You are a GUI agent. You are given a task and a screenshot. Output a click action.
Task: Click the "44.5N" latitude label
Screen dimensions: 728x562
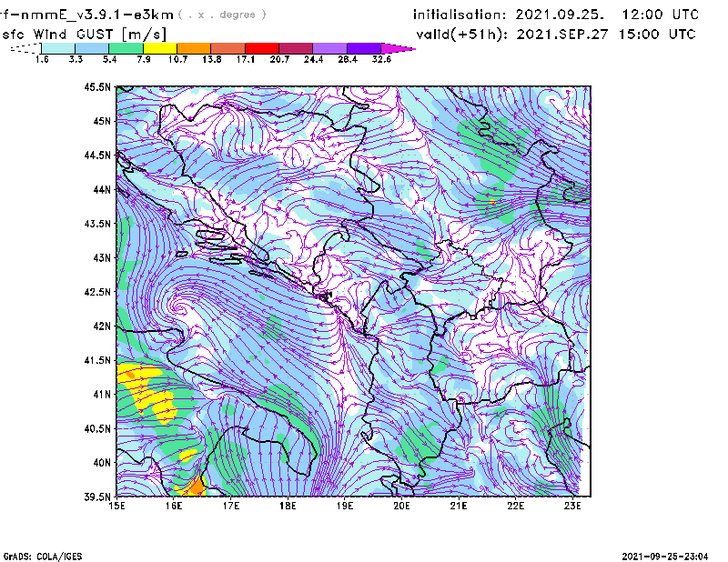(97, 156)
